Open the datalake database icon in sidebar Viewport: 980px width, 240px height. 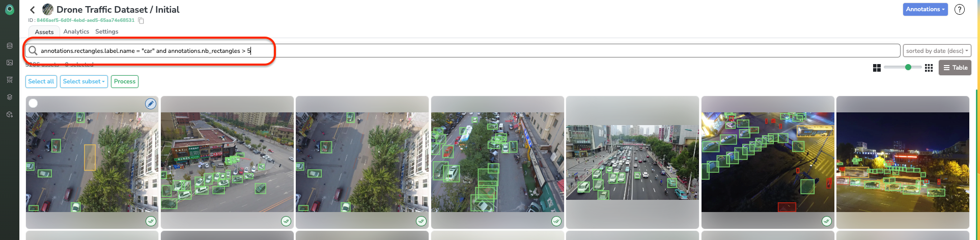[x=9, y=46]
